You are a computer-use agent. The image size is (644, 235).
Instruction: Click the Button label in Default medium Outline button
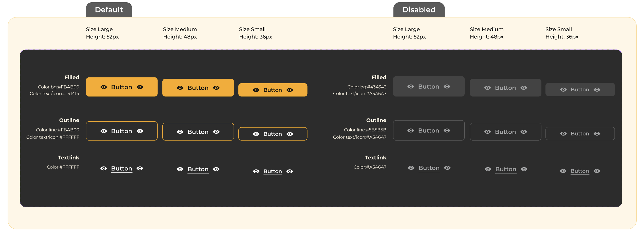198,132
